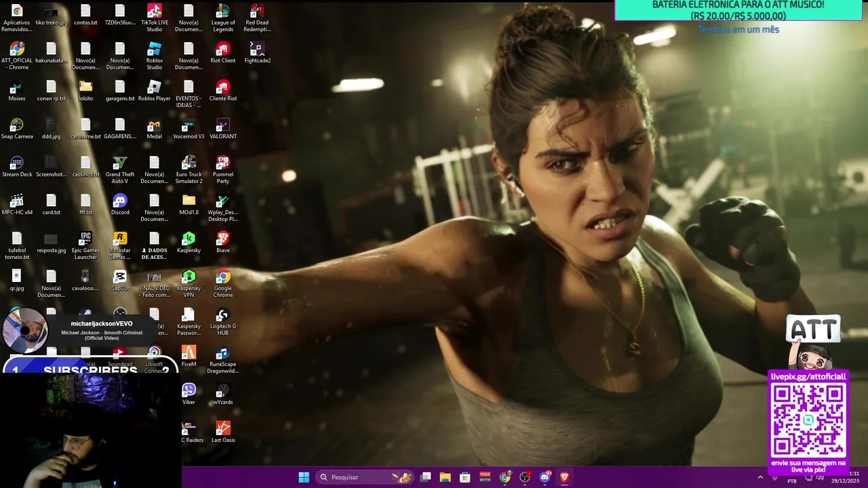Open the Roblox Studio desktop icon
Viewport: 868px width, 488px height.
(154, 56)
